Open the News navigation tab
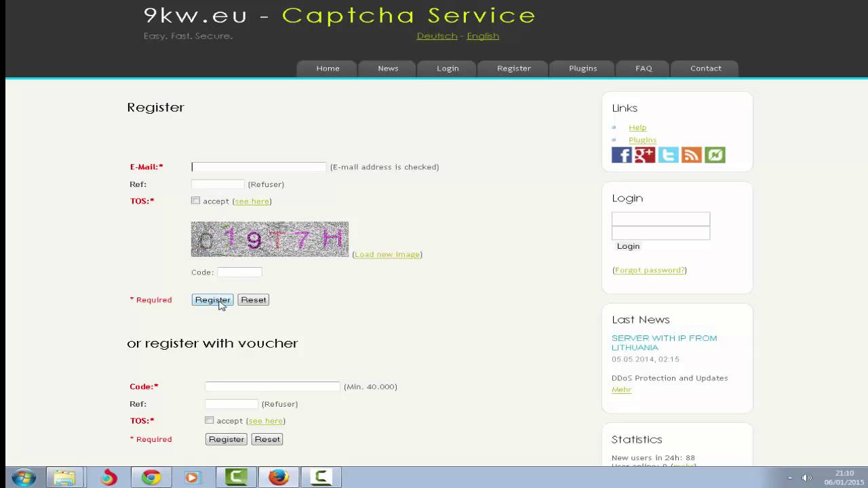868x488 pixels. [388, 68]
